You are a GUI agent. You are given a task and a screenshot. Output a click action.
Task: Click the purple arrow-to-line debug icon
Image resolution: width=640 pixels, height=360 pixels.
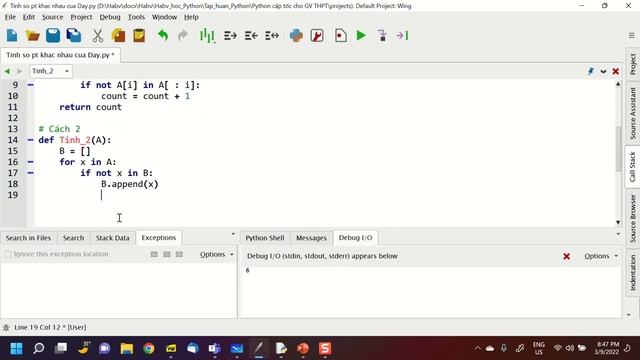402,36
